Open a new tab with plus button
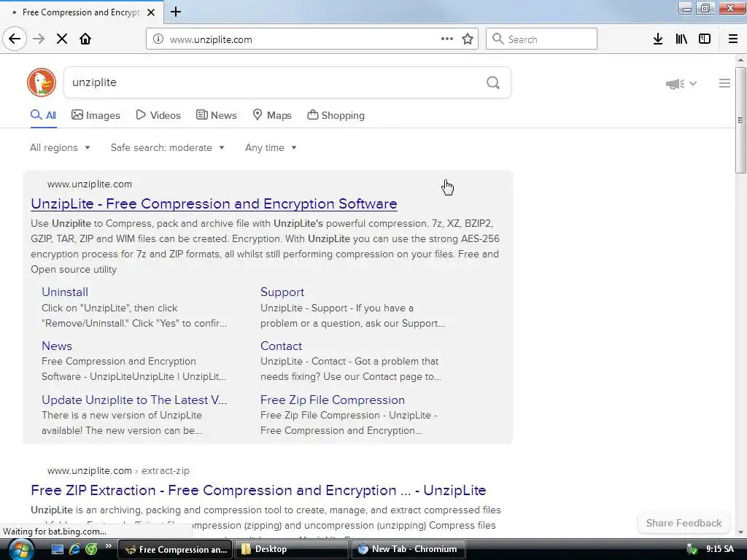The height and width of the screenshot is (560, 747). pyautogui.click(x=176, y=12)
